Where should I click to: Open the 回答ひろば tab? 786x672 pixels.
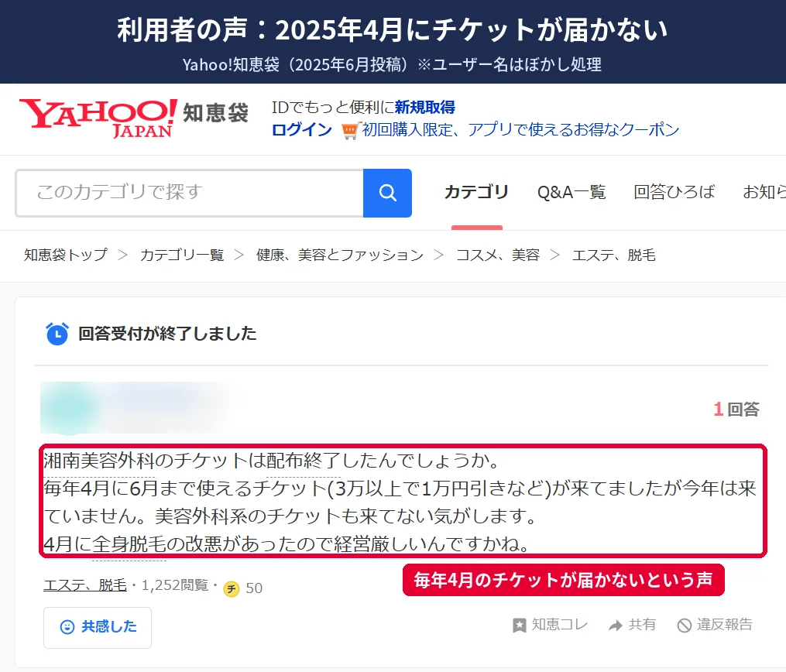[674, 192]
